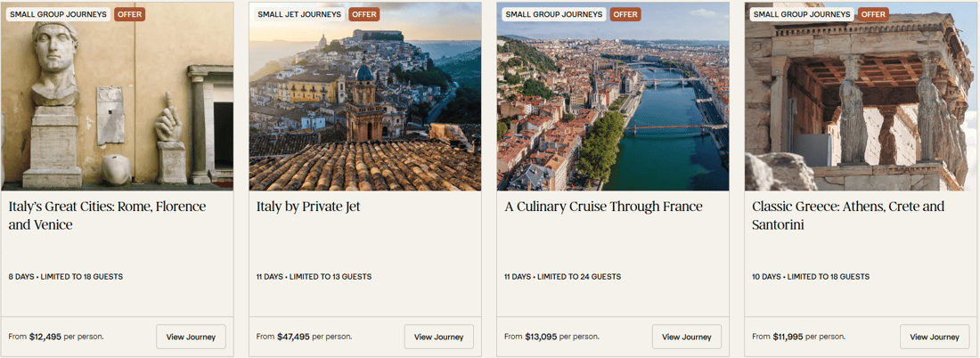Click the 10 Days limited to 18 guests text
The image size is (980, 358).
coord(810,277)
